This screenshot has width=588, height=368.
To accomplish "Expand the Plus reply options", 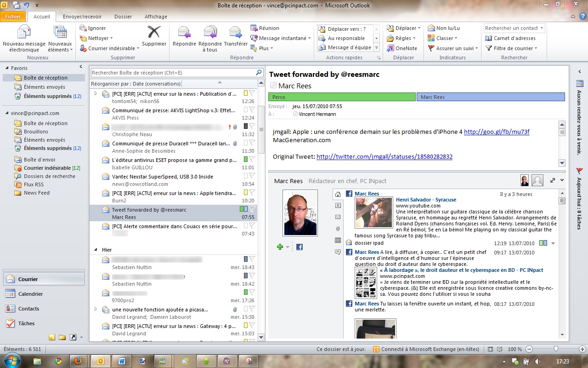I will tap(262, 48).
